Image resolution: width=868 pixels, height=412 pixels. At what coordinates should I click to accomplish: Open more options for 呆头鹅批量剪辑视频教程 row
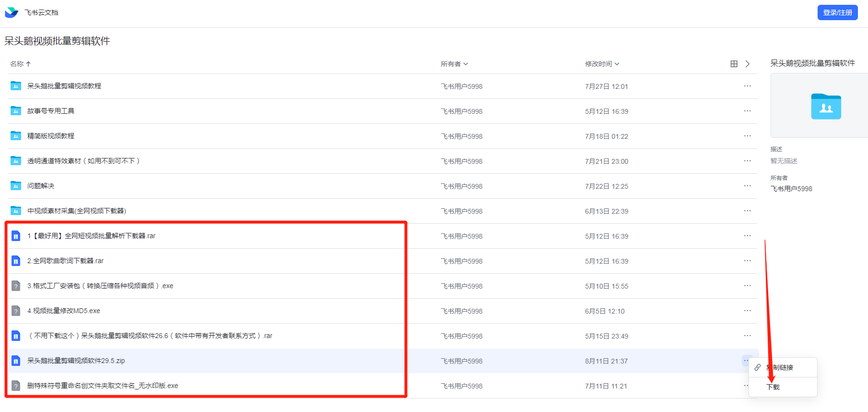coord(747,86)
